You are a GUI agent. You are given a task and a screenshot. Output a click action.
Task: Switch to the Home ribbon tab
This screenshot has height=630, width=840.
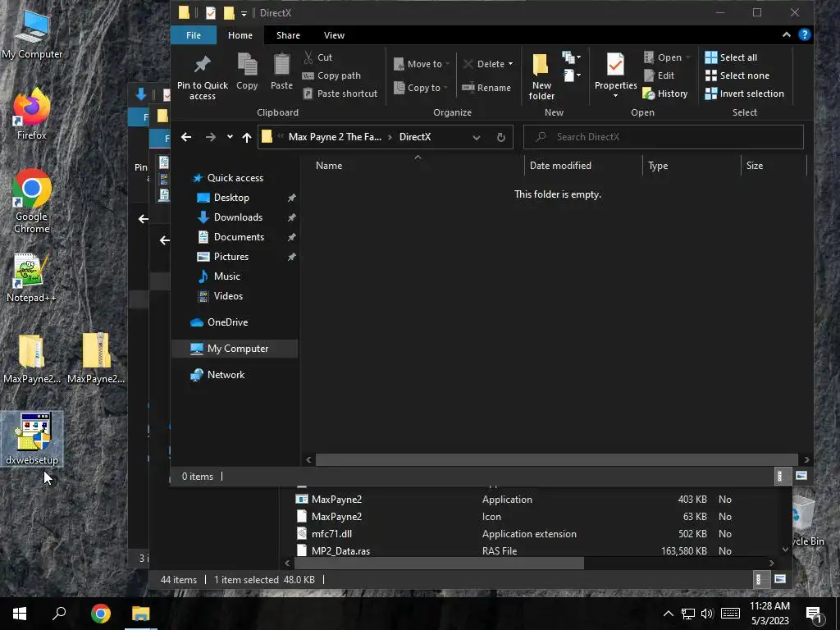[x=240, y=35]
